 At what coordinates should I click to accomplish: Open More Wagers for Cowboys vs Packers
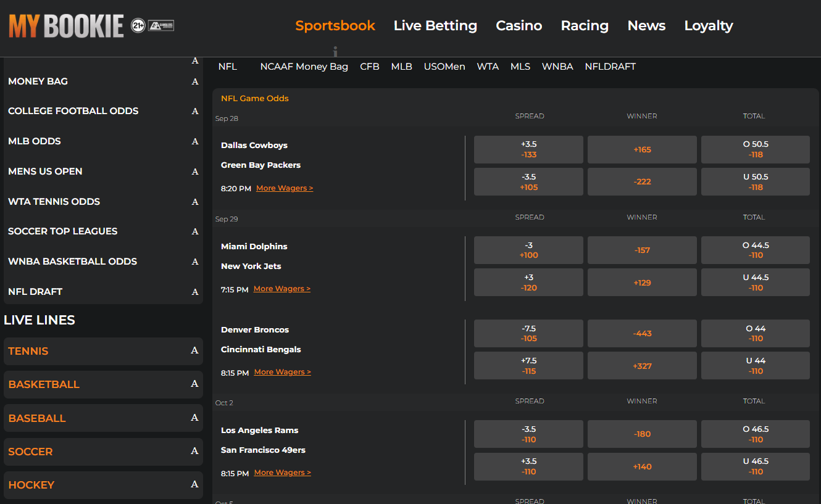pyautogui.click(x=285, y=188)
